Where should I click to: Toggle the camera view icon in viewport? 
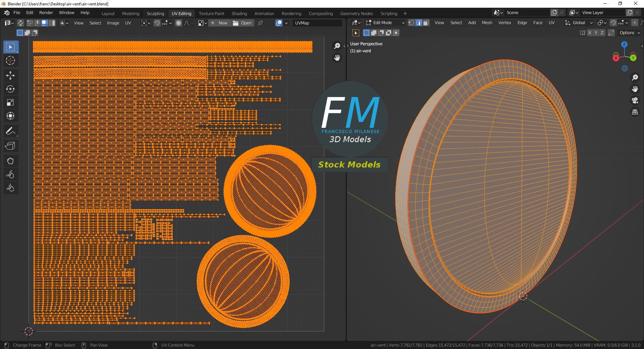click(x=635, y=100)
